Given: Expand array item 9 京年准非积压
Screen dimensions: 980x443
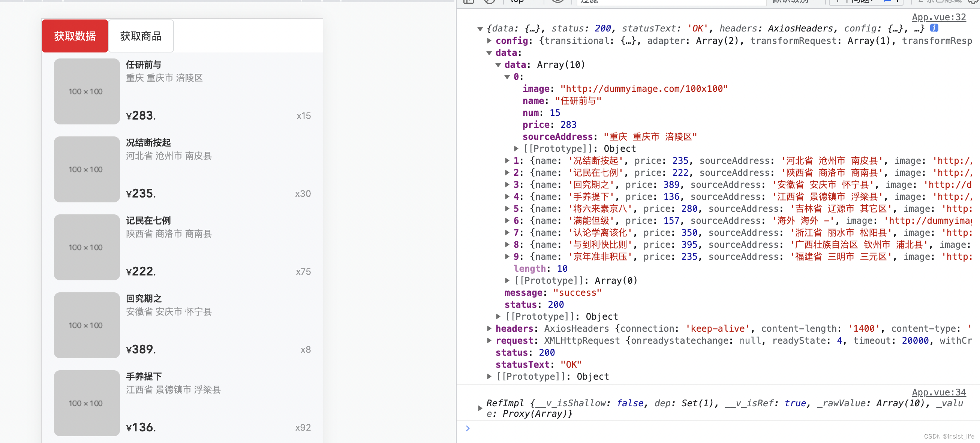Looking at the screenshot, I should (507, 257).
